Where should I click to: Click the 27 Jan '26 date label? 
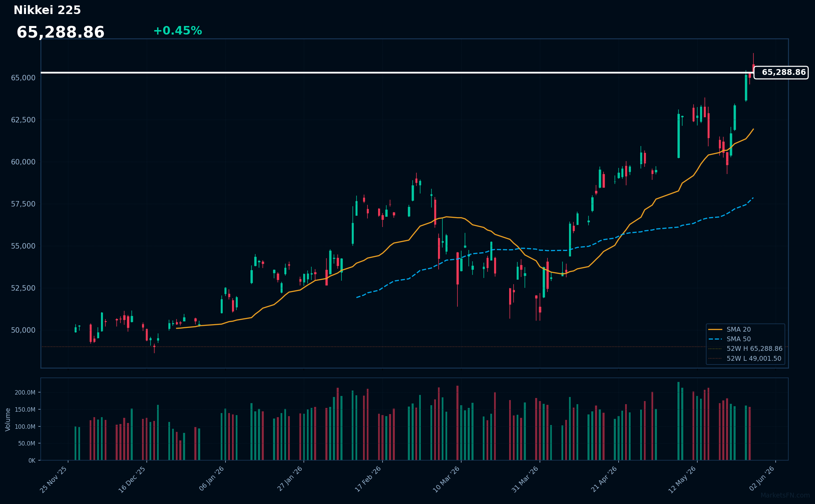click(290, 479)
